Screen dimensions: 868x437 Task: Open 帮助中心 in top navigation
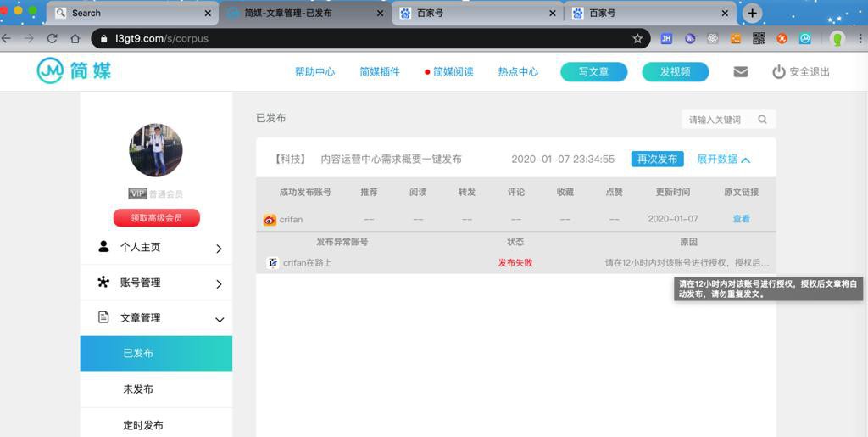[x=314, y=72]
